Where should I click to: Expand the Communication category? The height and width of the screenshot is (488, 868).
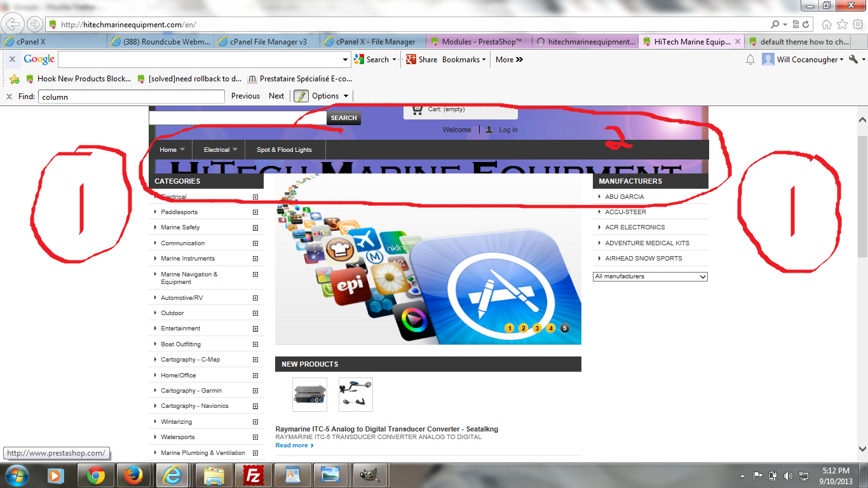click(255, 243)
